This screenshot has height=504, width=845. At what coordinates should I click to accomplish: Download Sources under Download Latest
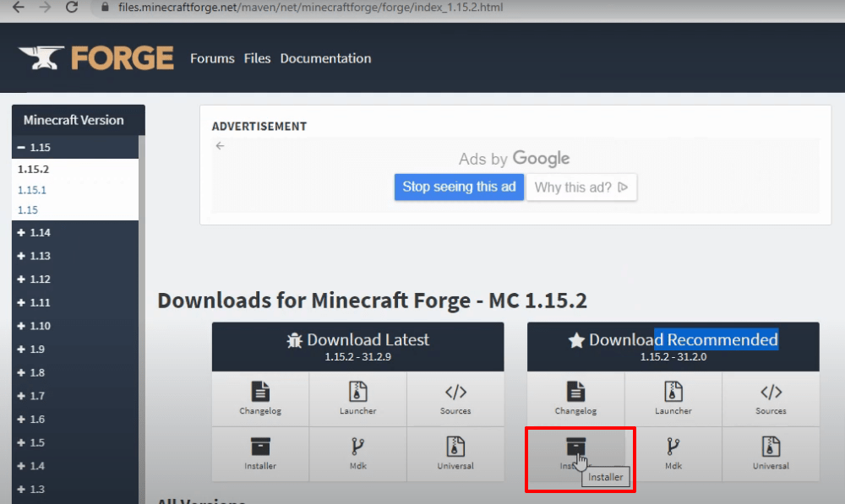pyautogui.click(x=455, y=398)
